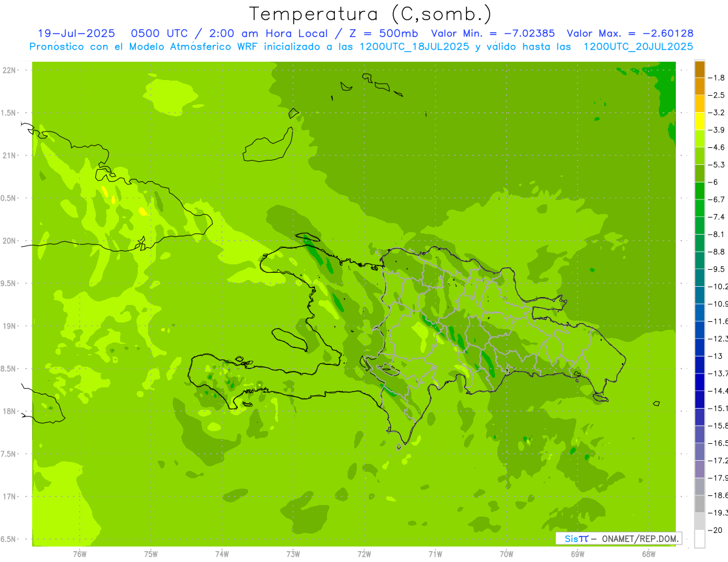The image size is (728, 562).
Task: Click the "22N" latitude axis label
Action: (x=10, y=70)
